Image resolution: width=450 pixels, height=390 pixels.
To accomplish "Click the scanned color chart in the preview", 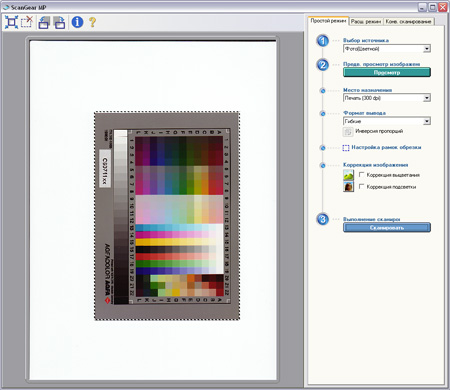I will click(x=167, y=216).
